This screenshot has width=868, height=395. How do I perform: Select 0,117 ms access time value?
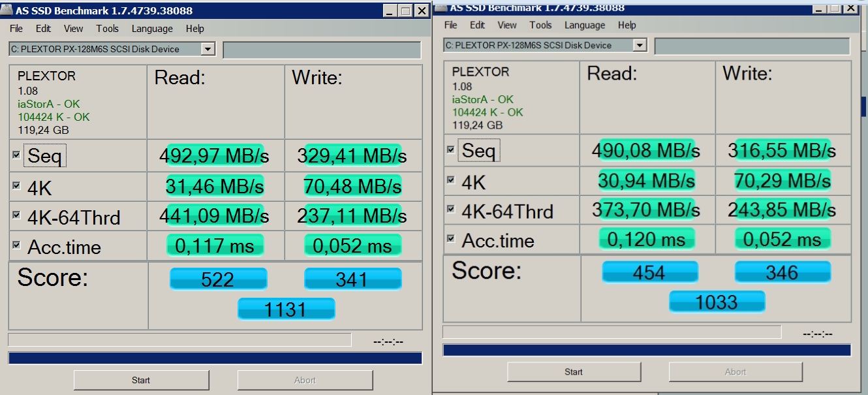215,245
